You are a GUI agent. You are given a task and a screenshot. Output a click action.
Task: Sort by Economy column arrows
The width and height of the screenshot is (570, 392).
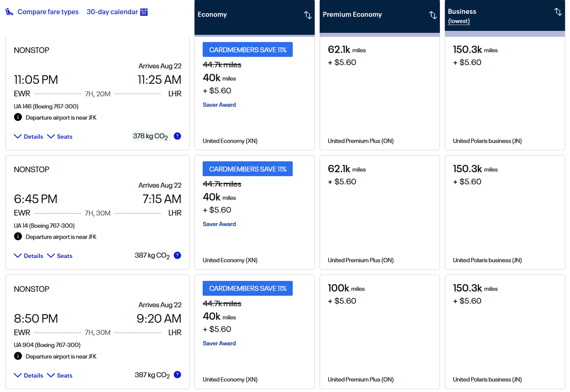tap(308, 15)
